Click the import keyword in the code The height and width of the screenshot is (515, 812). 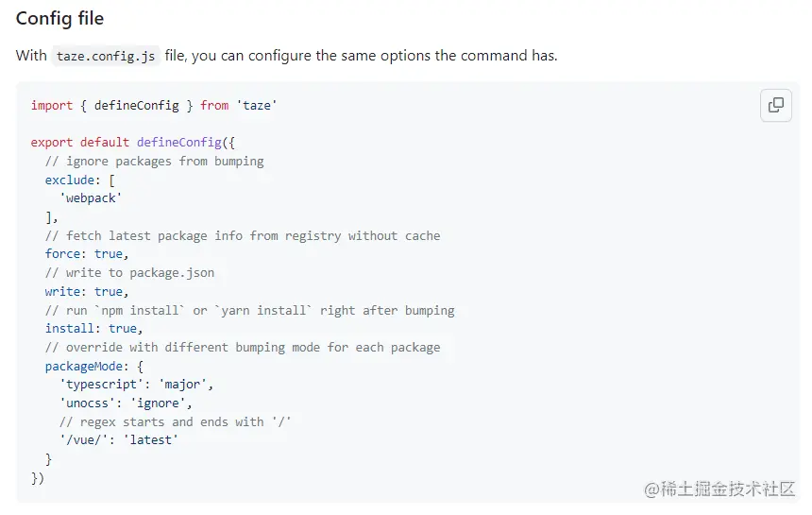point(51,105)
